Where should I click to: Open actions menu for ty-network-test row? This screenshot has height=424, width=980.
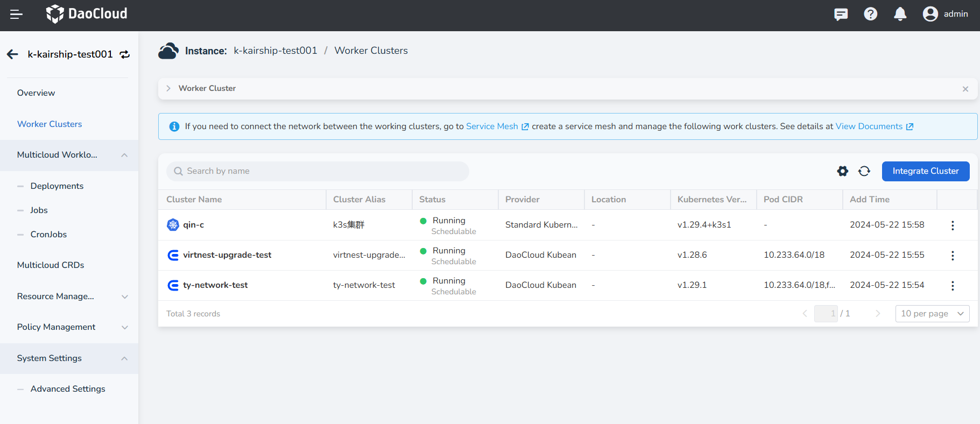click(x=952, y=286)
